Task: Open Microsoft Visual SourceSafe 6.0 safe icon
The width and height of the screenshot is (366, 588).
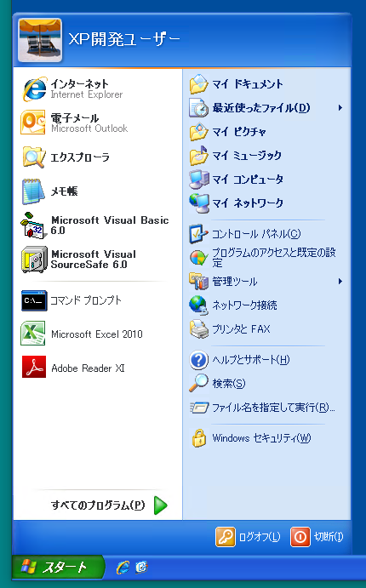Action: (x=34, y=260)
